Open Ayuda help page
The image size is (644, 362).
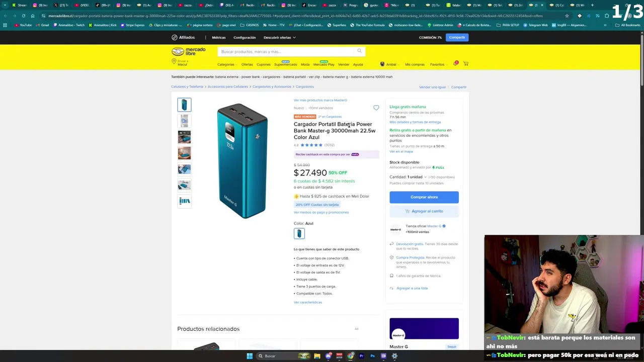358,64
